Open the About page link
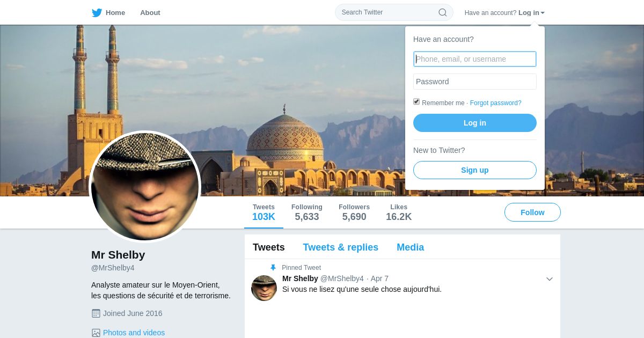 coord(150,12)
